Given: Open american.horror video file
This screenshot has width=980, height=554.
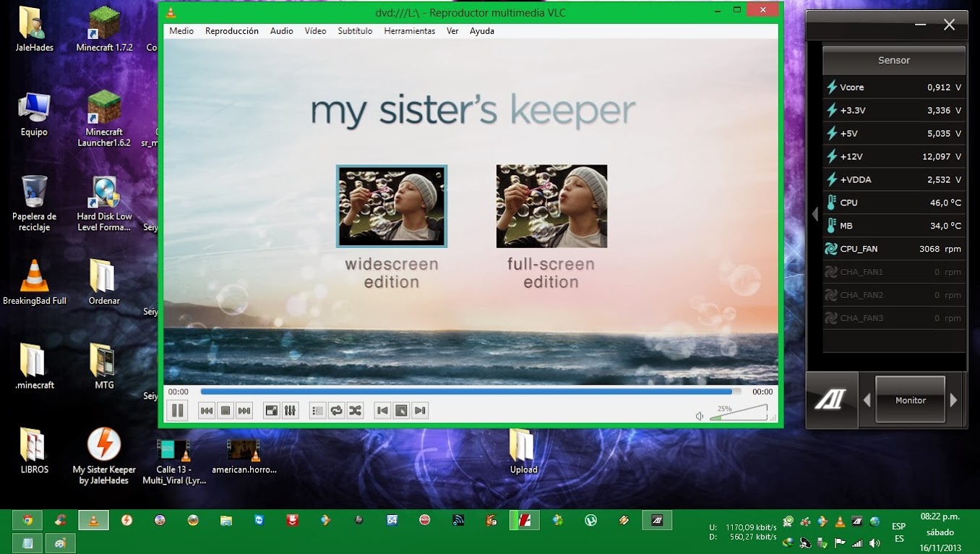Looking at the screenshot, I should [244, 456].
